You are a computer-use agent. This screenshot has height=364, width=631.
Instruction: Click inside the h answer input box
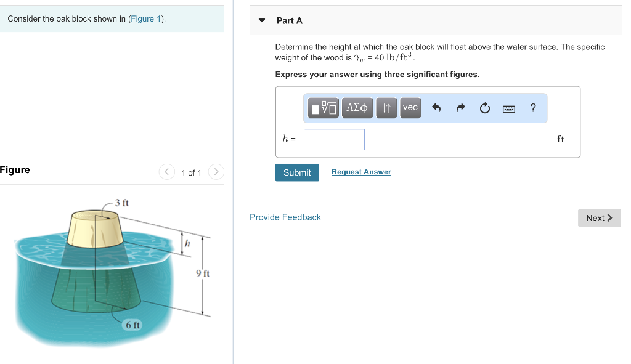[x=333, y=139]
